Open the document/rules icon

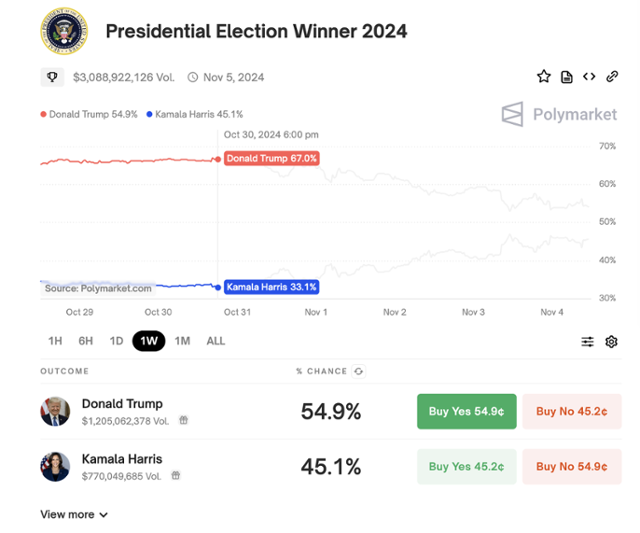567,77
